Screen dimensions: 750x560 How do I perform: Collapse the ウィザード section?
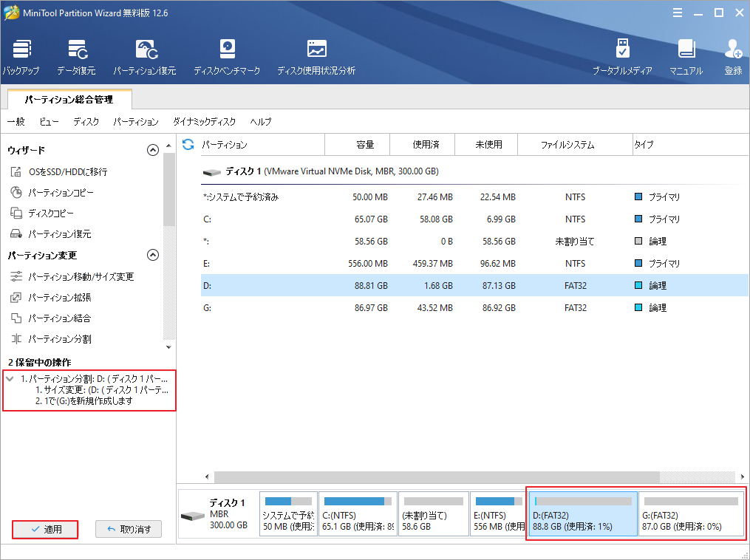[153, 149]
